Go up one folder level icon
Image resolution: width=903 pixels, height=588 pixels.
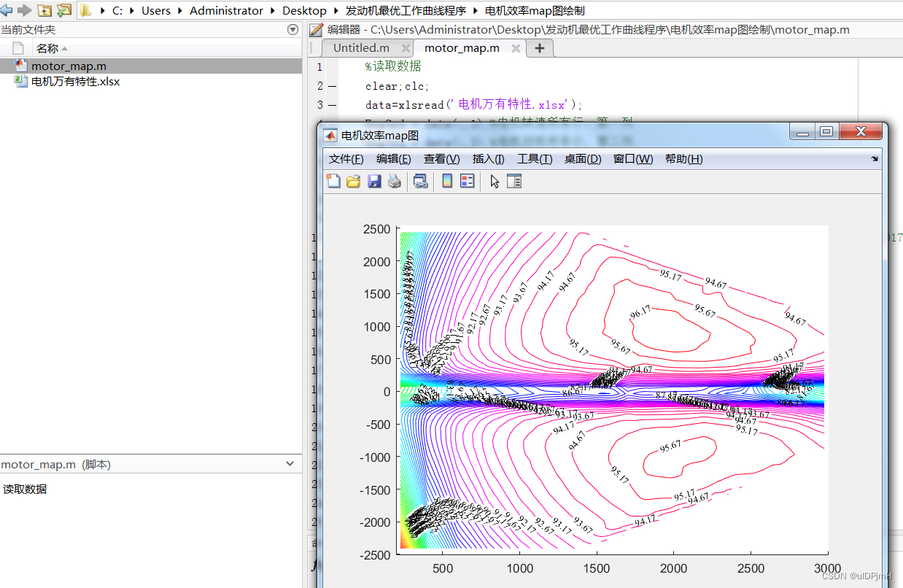click(44, 10)
